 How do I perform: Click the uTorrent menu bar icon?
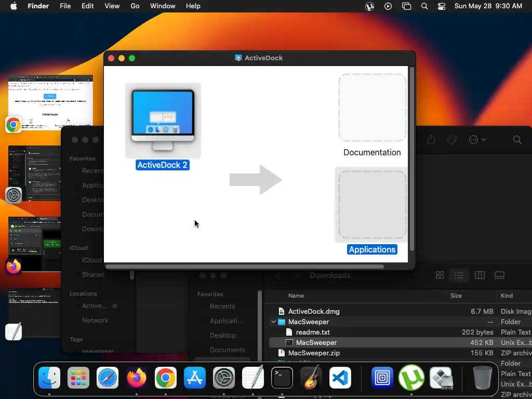[x=369, y=6]
